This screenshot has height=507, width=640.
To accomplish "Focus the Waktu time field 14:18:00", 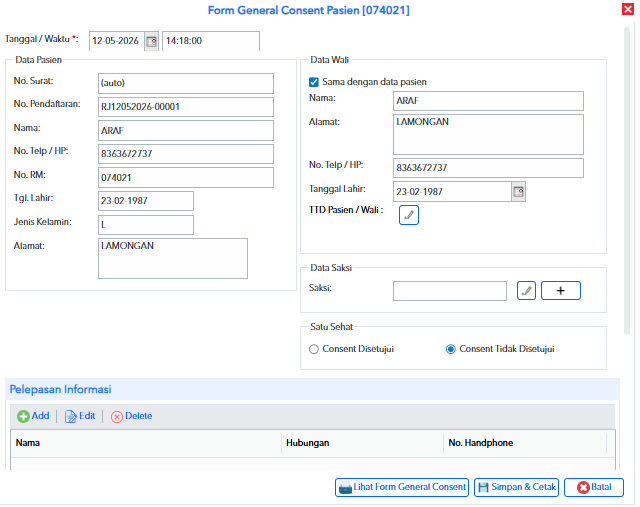I will coord(211,41).
